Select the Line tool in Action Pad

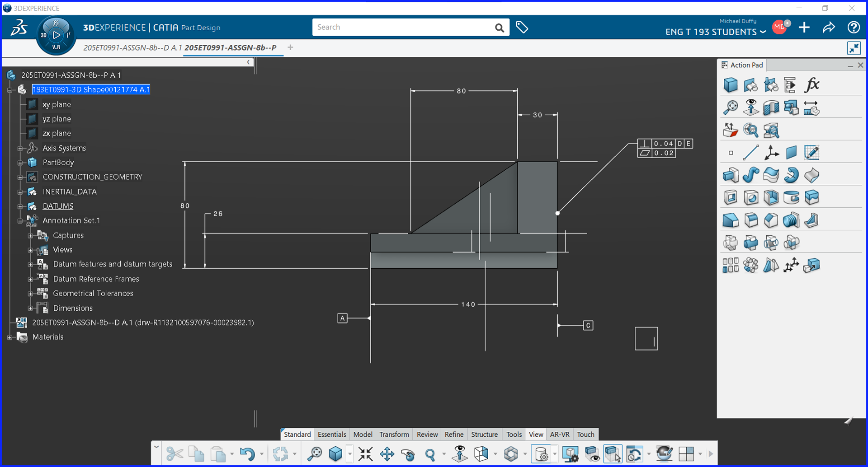(x=750, y=153)
